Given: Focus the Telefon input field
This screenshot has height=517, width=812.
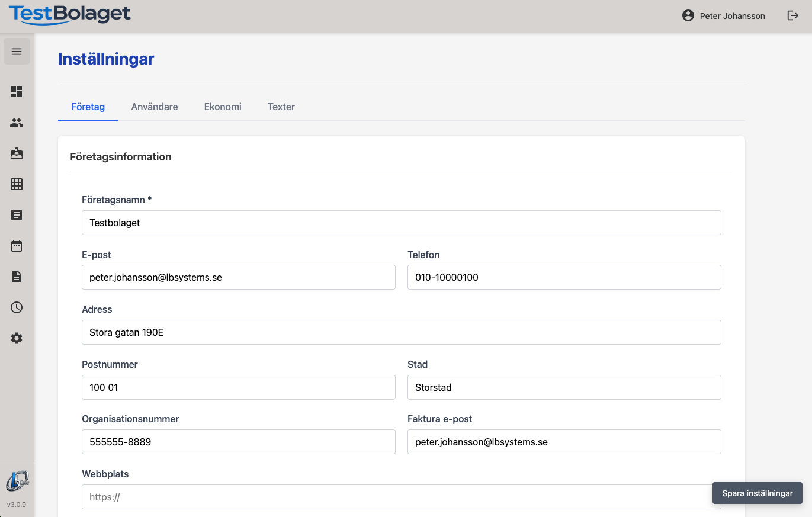Looking at the screenshot, I should tap(564, 277).
